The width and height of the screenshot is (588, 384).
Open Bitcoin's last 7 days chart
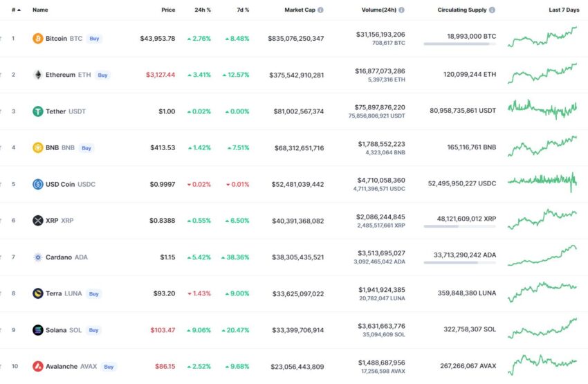click(542, 37)
